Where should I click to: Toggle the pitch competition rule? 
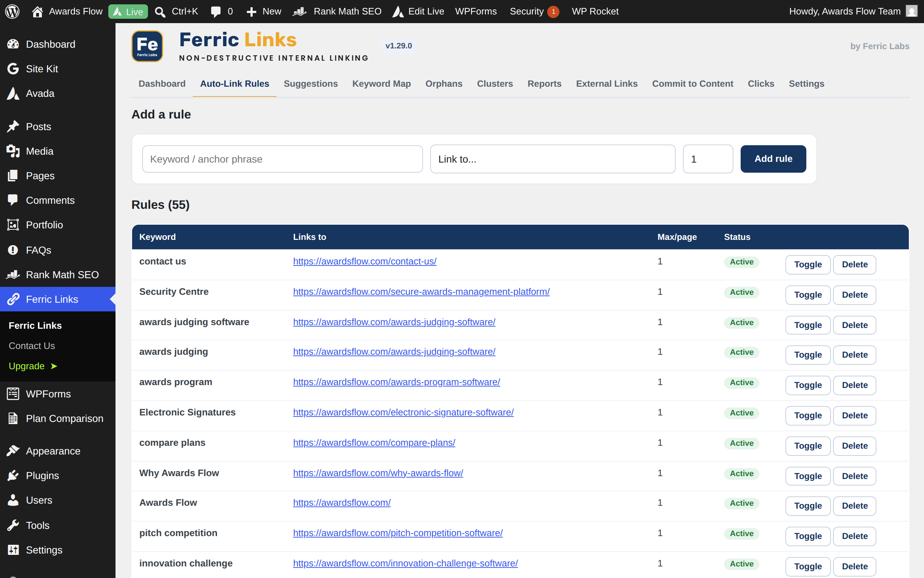click(807, 536)
